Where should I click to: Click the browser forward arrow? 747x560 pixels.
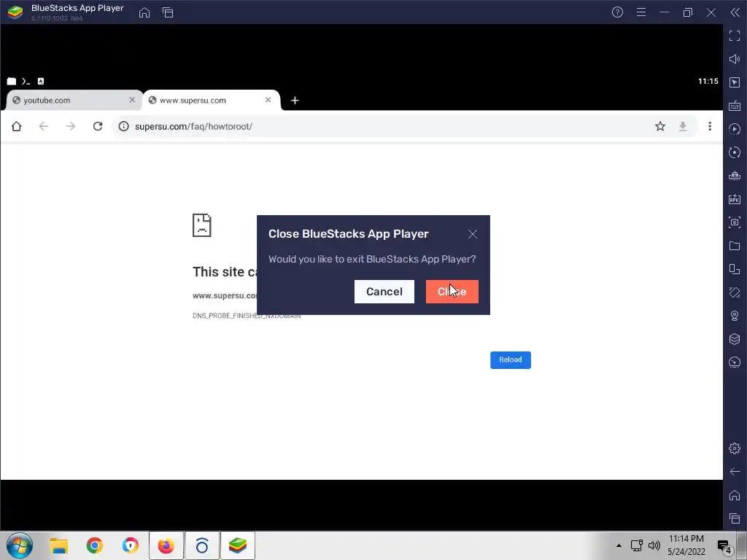(x=71, y=126)
